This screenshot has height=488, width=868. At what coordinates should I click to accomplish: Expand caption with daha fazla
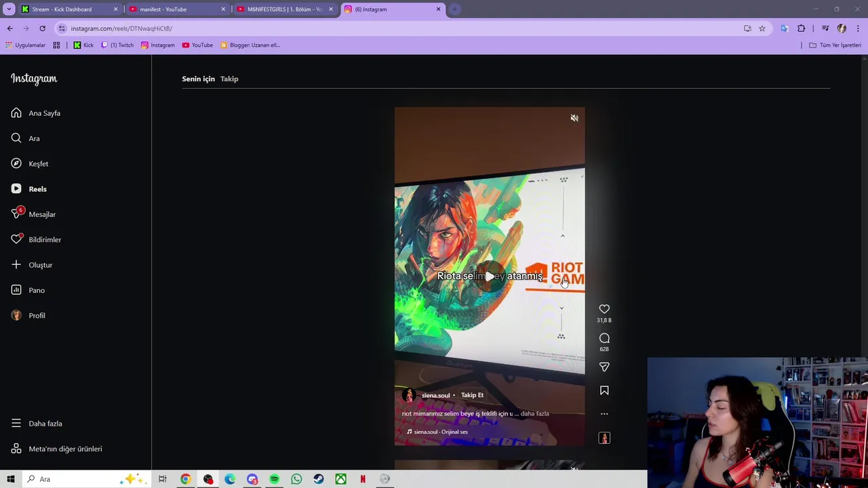click(534, 413)
